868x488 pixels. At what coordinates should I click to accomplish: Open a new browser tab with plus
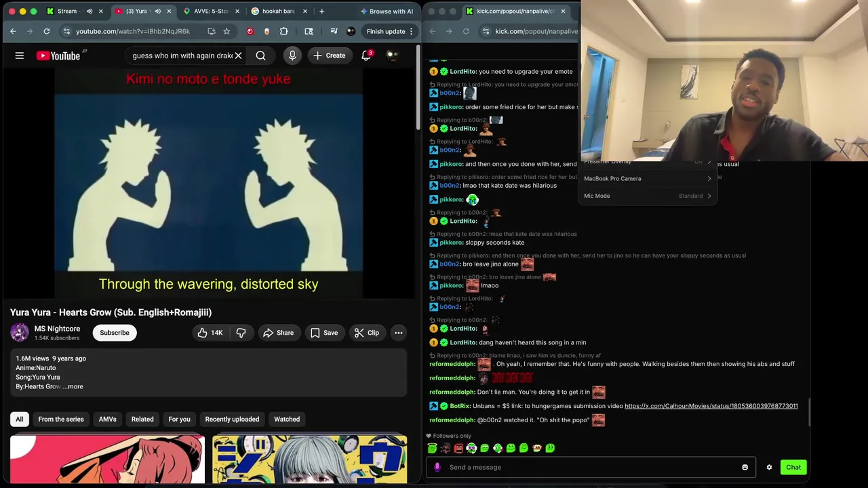[x=321, y=11]
